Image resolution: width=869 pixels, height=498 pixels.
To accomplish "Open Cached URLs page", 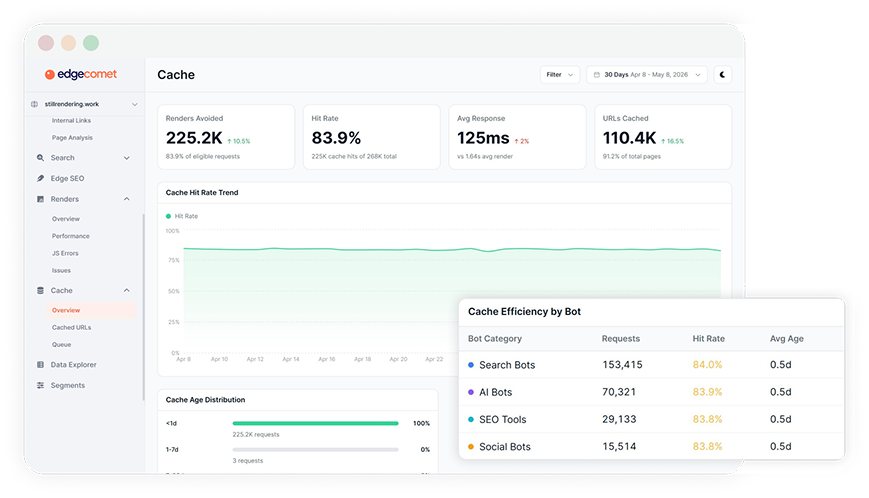I will pos(71,327).
